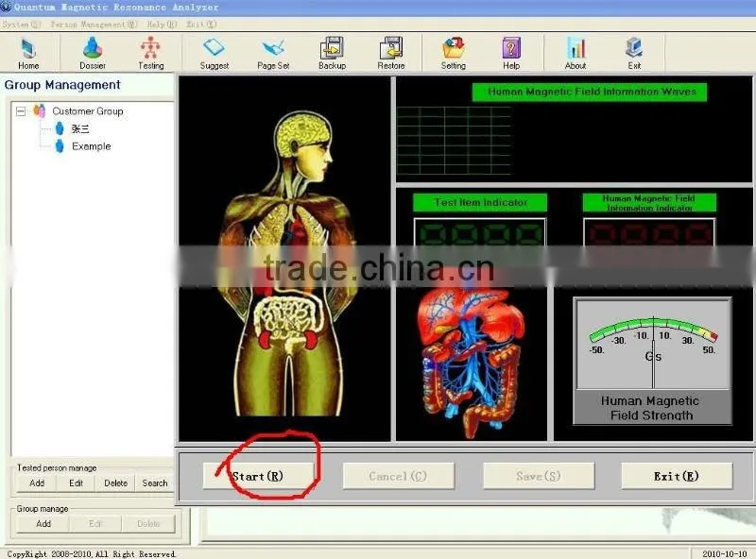Click the Human Magnetic Field Strength gauge
This screenshot has width=756, height=559.
tap(652, 361)
